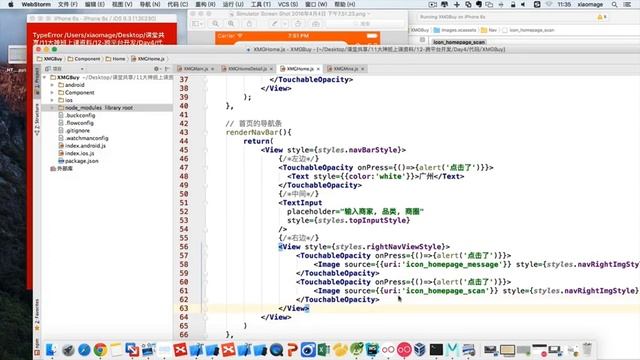Open the Favorites side tool window
The width and height of the screenshot is (640, 360).
37,315
